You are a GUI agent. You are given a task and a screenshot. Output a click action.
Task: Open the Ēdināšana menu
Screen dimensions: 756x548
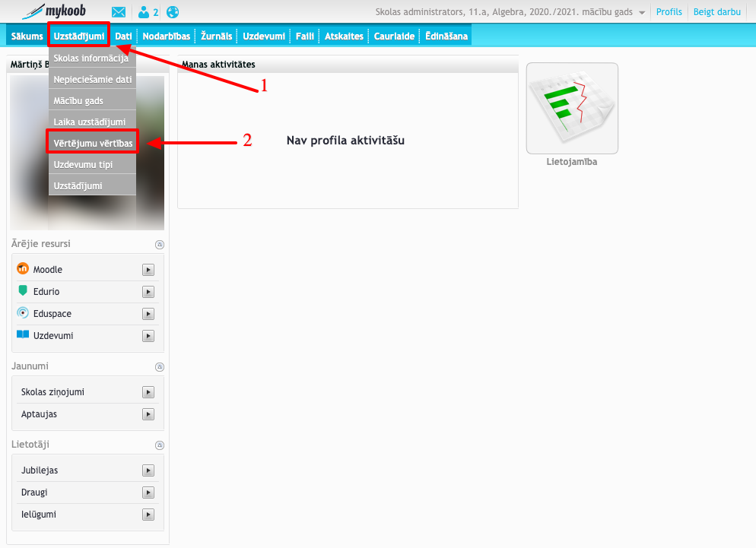click(x=446, y=36)
